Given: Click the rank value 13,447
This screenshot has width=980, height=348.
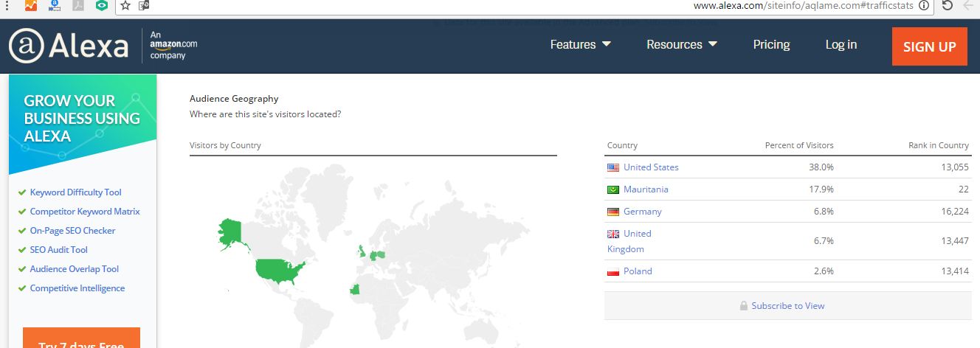Looking at the screenshot, I should point(954,241).
